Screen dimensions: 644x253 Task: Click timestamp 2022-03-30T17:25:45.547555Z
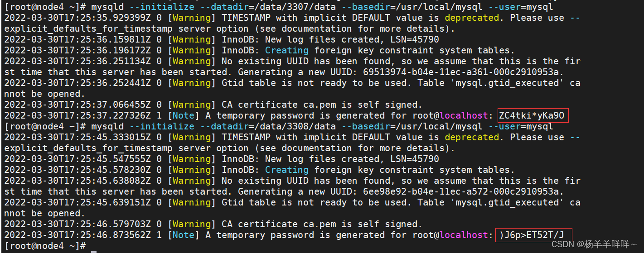(77, 159)
